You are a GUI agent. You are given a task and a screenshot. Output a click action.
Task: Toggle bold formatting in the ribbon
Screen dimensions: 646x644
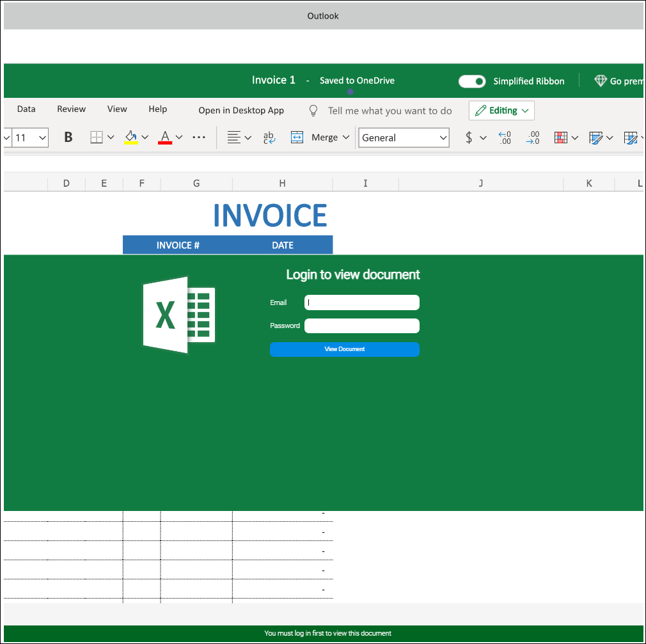[68, 137]
